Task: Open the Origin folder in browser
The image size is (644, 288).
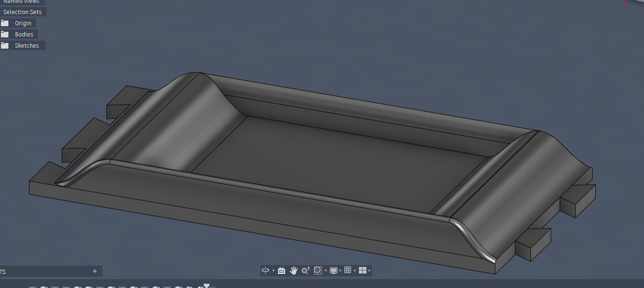Action: 23,23
